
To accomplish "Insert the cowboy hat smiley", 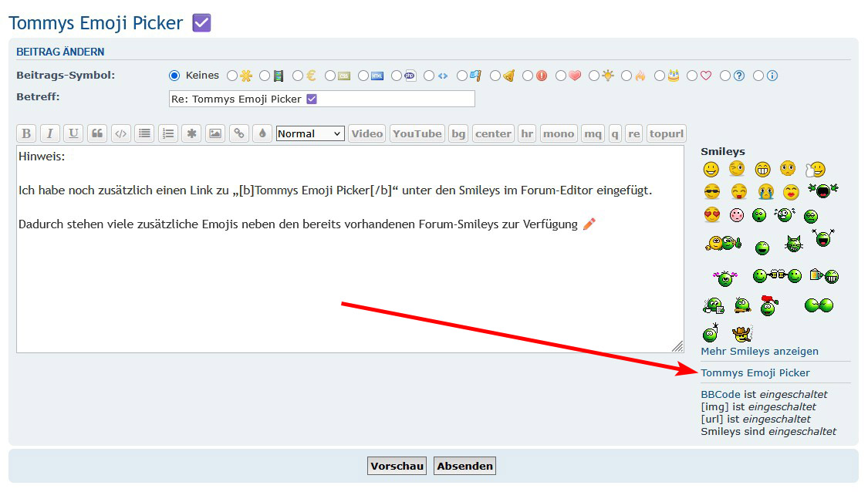I will [741, 334].
